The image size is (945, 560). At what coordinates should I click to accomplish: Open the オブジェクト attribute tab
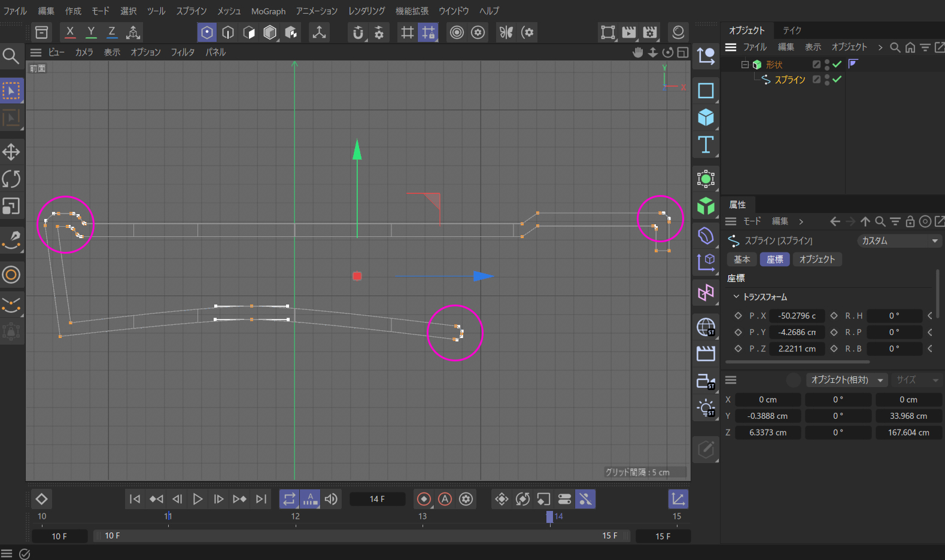pyautogui.click(x=817, y=259)
